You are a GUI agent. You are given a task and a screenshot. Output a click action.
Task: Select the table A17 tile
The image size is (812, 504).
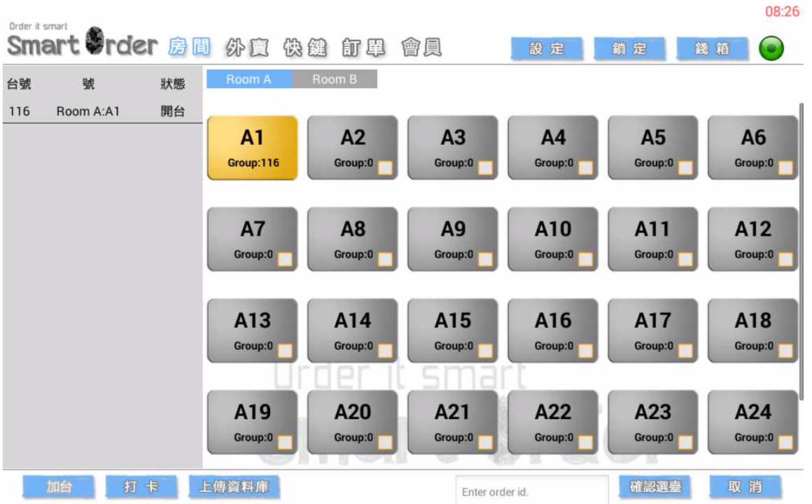click(x=653, y=330)
